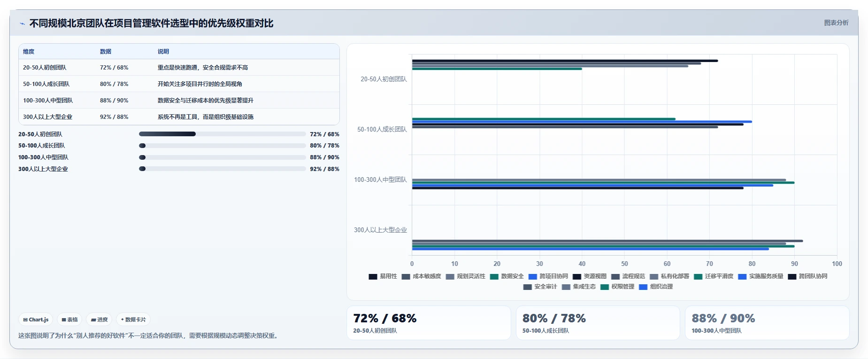Toggle the 私有化部署 legend entry

669,276
